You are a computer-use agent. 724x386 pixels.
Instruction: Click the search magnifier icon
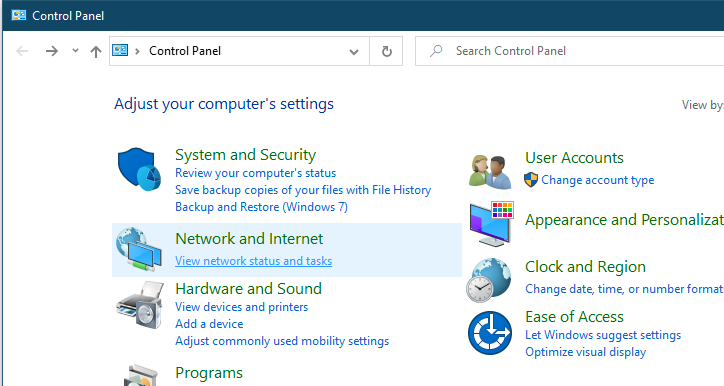coord(436,51)
